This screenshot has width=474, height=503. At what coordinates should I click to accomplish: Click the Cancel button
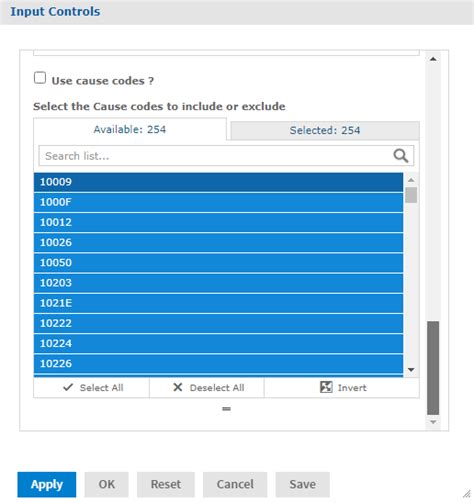[235, 484]
